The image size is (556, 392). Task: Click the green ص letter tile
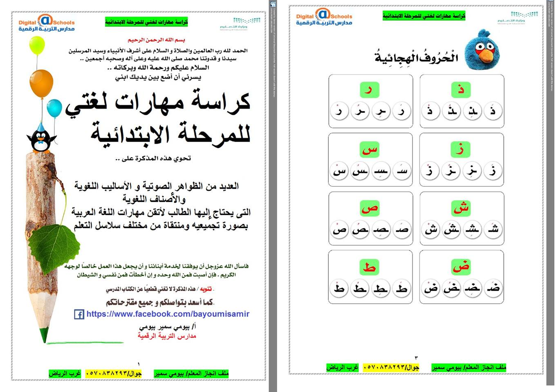(x=370, y=208)
